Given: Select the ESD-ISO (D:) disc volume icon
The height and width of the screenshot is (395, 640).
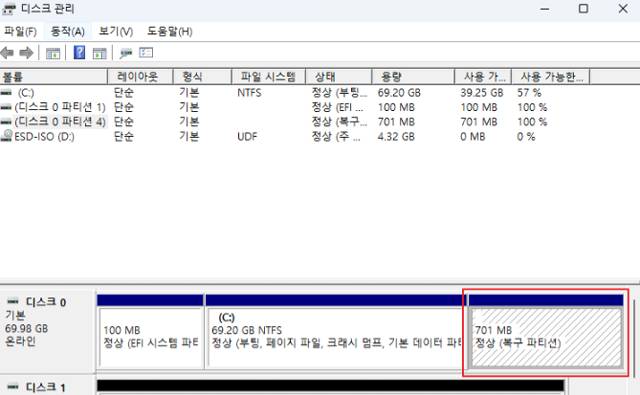Looking at the screenshot, I should [x=6, y=136].
